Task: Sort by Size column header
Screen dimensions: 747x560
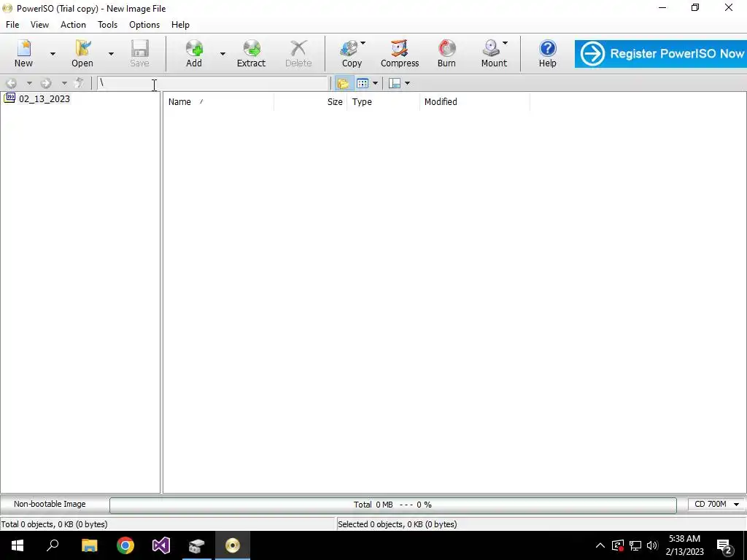Action: pos(310,102)
